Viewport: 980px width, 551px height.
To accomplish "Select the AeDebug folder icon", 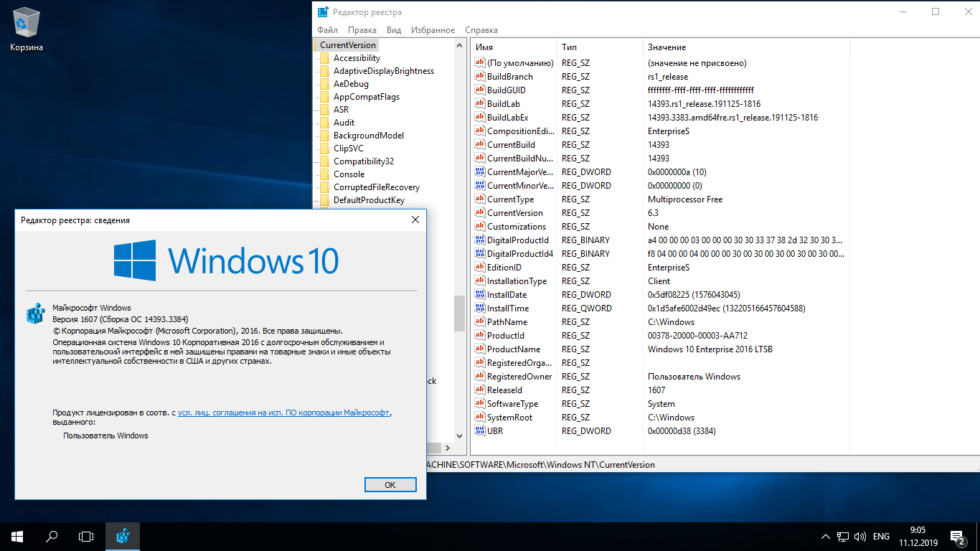I will [324, 84].
